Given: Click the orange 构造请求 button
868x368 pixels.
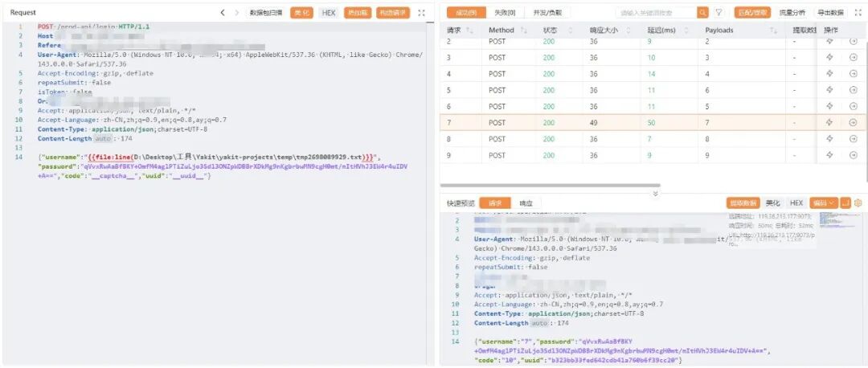Looking at the screenshot, I should click(393, 13).
